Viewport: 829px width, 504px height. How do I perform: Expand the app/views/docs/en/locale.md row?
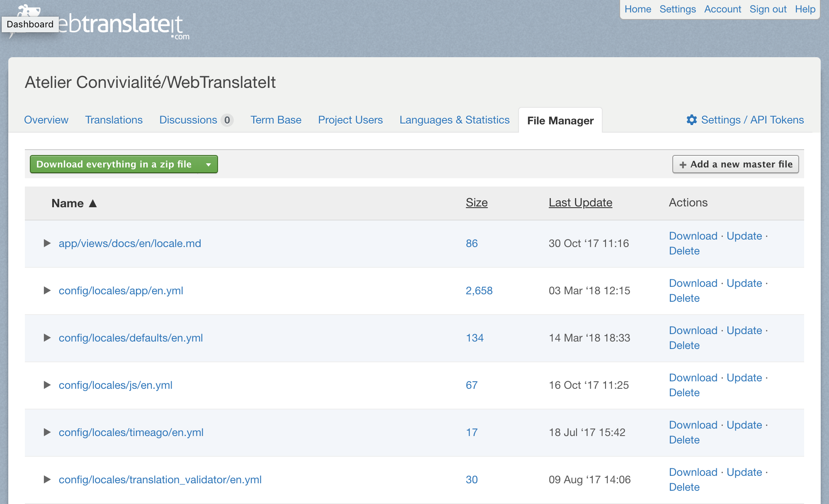(x=47, y=243)
